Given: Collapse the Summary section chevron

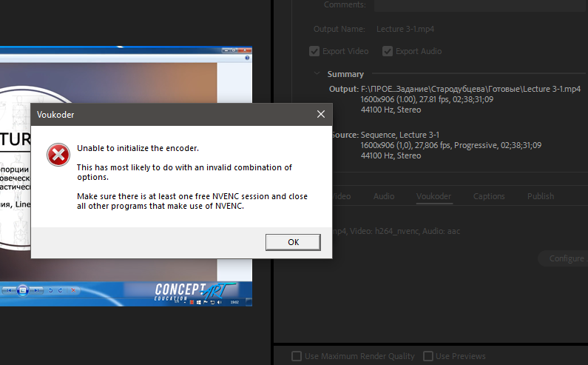Looking at the screenshot, I should [317, 74].
